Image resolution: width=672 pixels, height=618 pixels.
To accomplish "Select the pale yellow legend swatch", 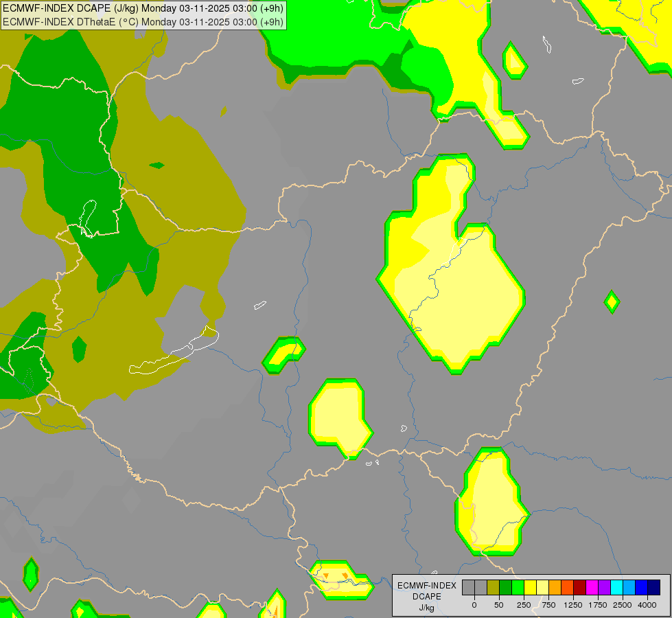I will (x=542, y=588).
